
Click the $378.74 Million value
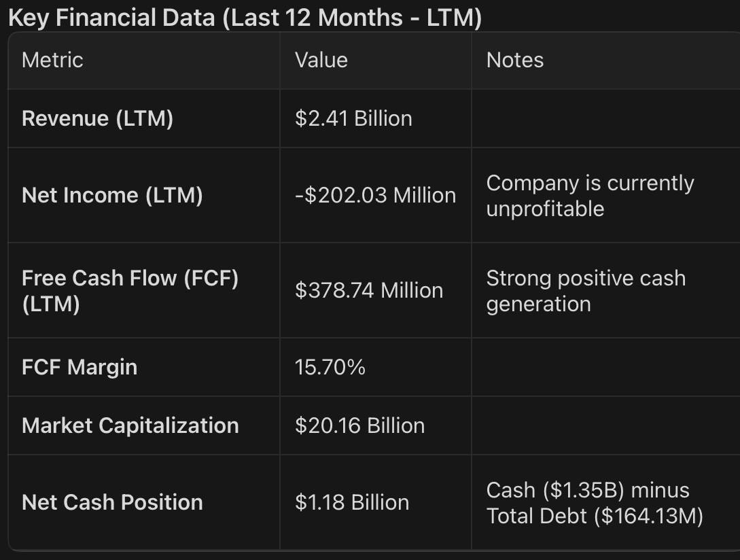pos(368,290)
